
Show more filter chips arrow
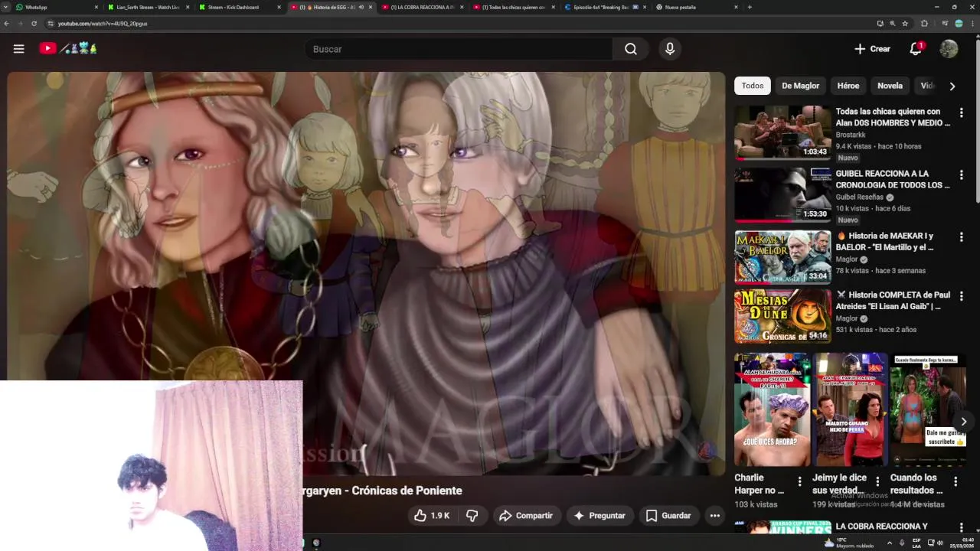[952, 86]
